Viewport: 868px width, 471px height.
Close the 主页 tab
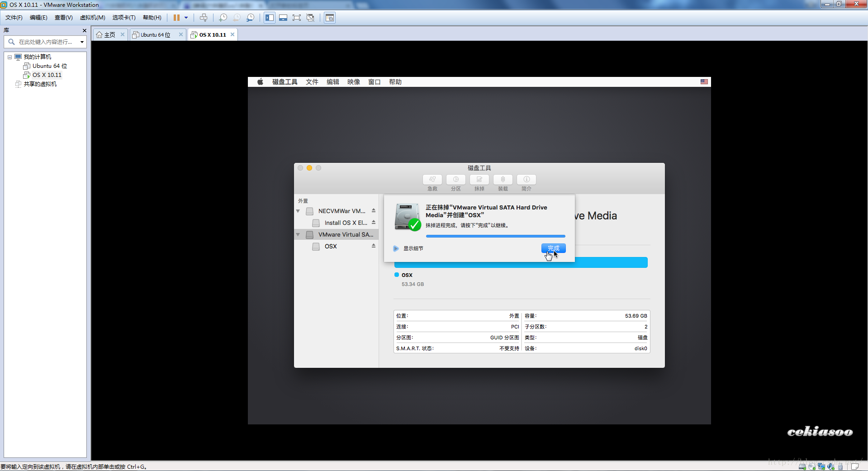coord(122,34)
